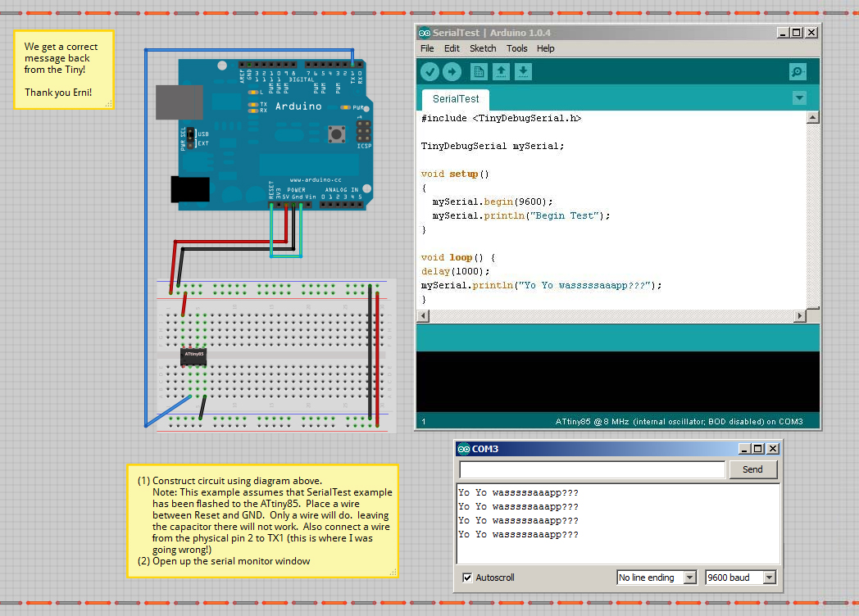Open the No line ending dropdown
The height and width of the screenshot is (616, 859).
657,577
